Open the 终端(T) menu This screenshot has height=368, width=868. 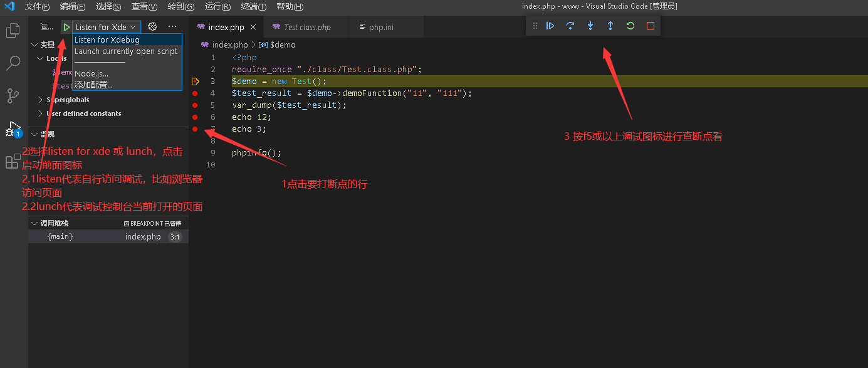[x=254, y=6]
